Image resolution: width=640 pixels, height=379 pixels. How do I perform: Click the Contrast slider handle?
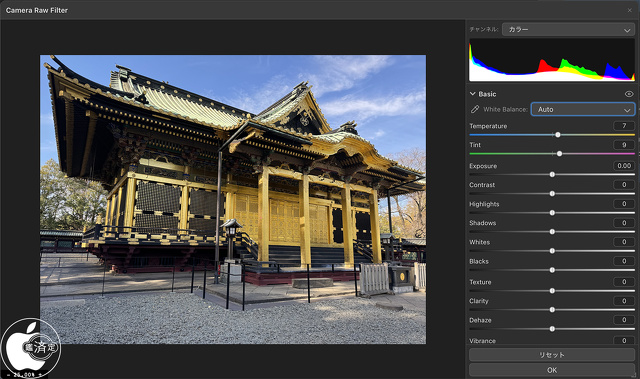(552, 193)
